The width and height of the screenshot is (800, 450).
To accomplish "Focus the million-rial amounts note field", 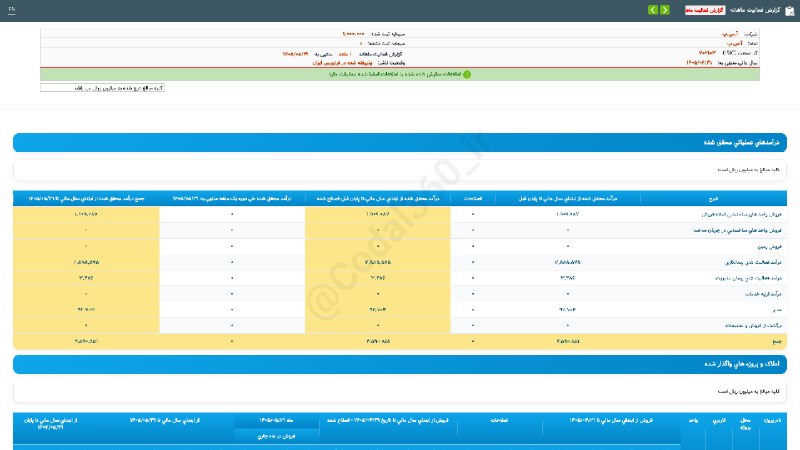I will 102,88.
